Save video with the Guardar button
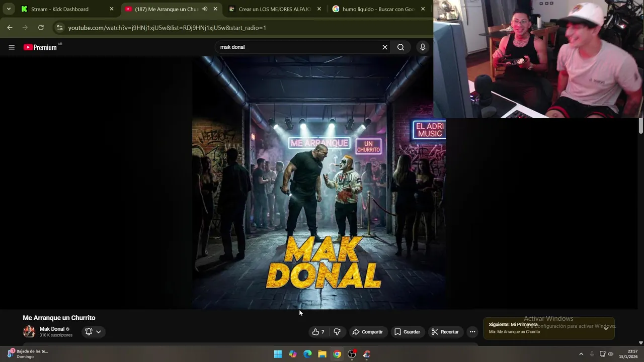The height and width of the screenshot is (362, 644). [x=407, y=332]
